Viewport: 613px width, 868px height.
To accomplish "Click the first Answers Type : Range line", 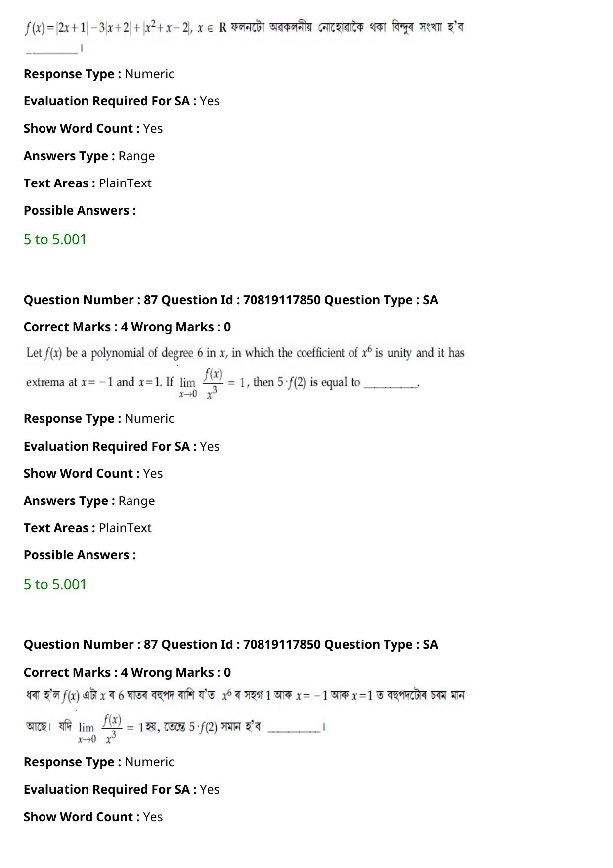I will [x=89, y=156].
